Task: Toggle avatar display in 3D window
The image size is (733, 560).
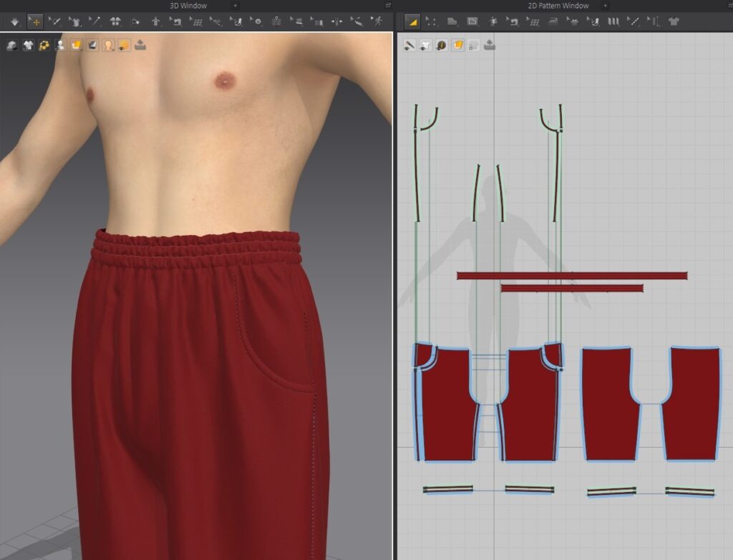Action: (60, 45)
